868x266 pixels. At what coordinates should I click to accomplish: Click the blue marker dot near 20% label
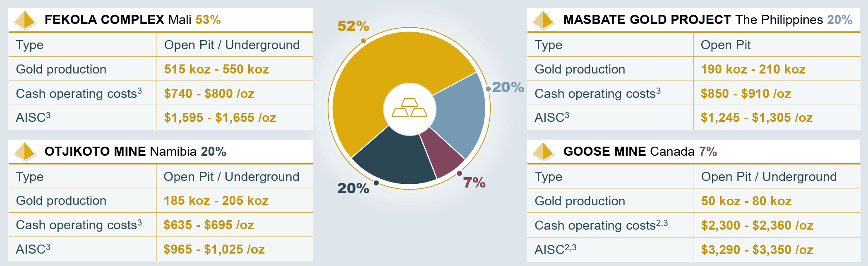pyautogui.click(x=488, y=89)
